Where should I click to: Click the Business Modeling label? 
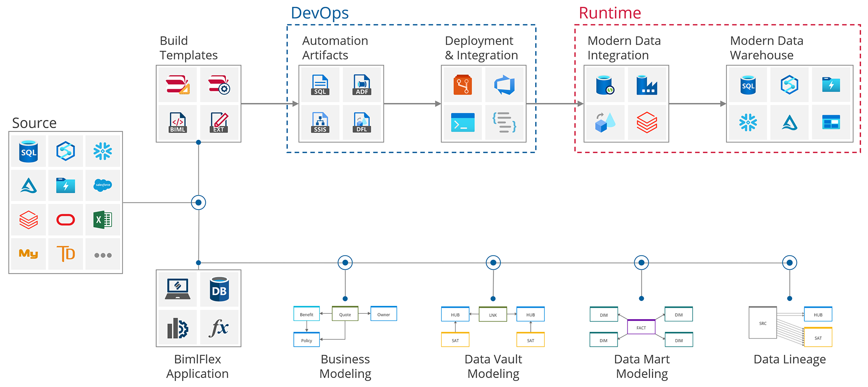[x=345, y=366]
